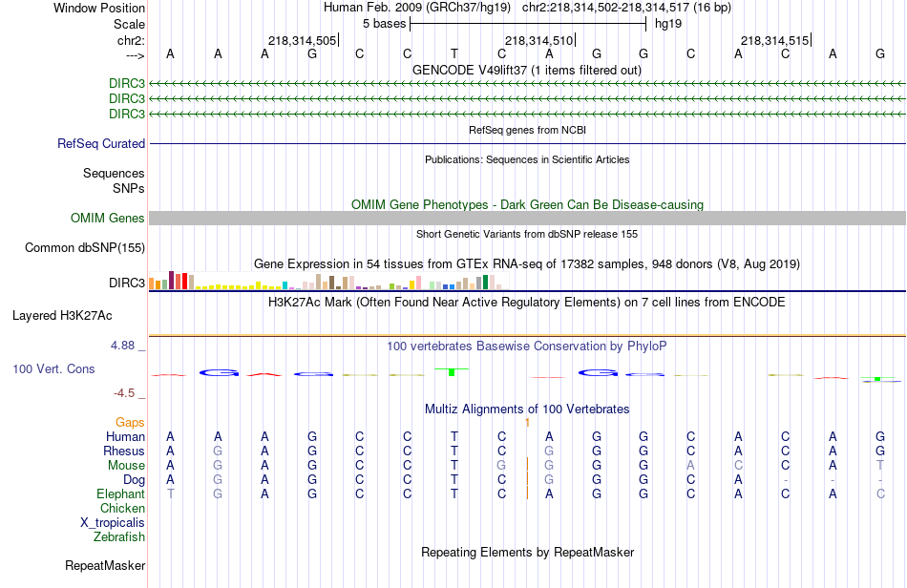Screen dimensions: 907x588
Task: Click the topmost DIRC3 transcript label
Action: [127, 83]
